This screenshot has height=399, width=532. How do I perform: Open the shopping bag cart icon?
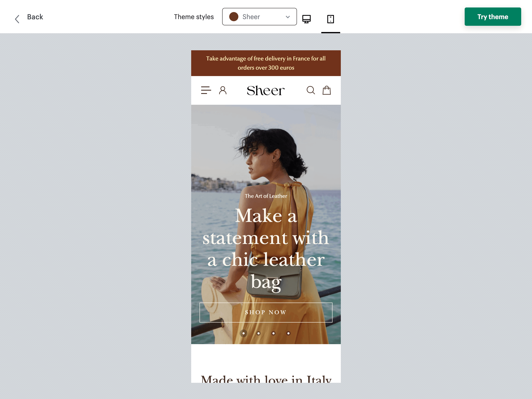coord(326,90)
